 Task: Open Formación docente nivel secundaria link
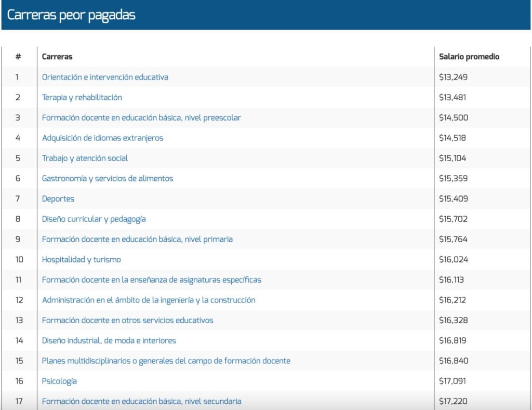[141, 401]
